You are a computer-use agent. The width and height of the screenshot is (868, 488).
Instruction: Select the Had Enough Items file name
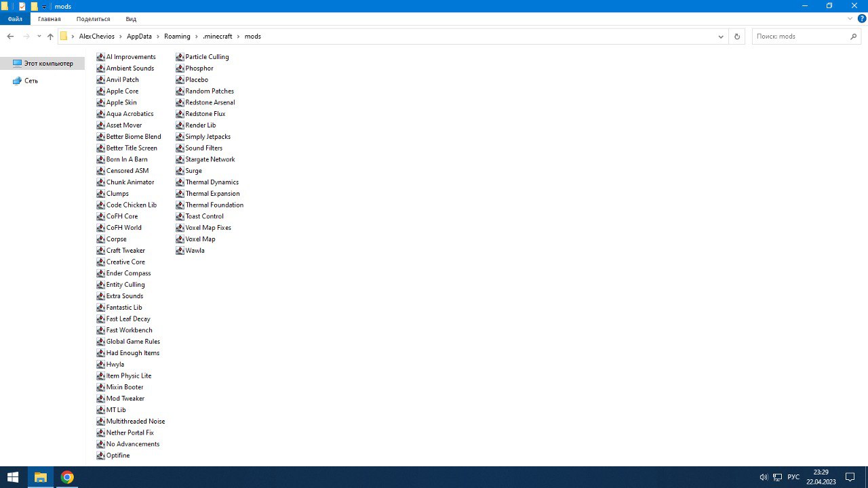click(x=133, y=353)
